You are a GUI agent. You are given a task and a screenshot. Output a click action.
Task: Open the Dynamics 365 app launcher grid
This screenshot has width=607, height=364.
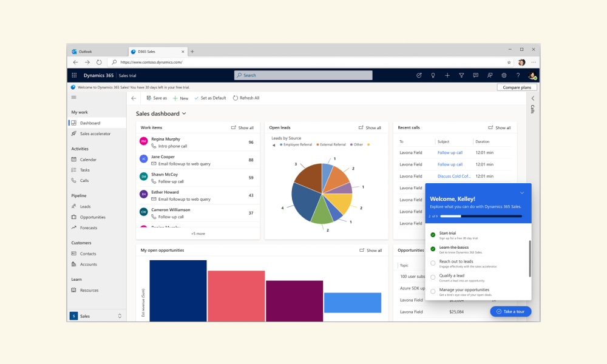point(74,75)
